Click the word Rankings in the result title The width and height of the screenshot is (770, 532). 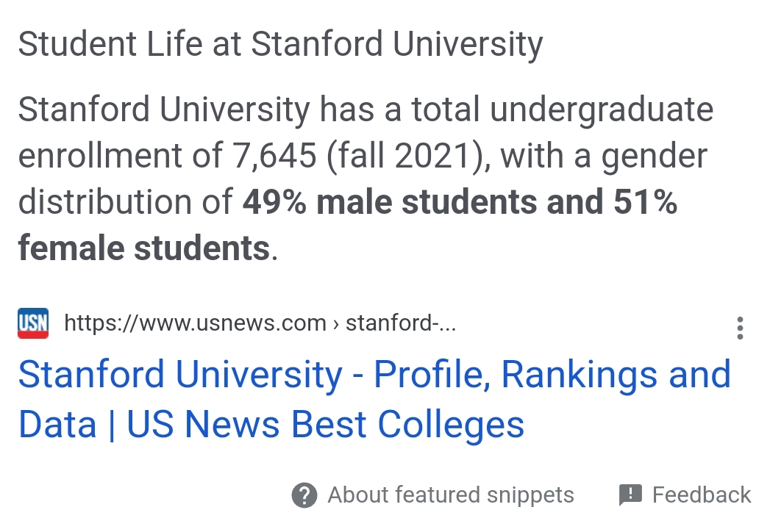tap(579, 375)
